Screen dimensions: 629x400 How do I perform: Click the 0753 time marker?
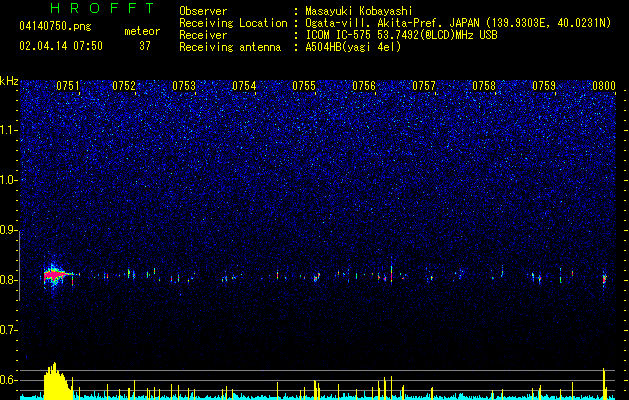(184, 86)
